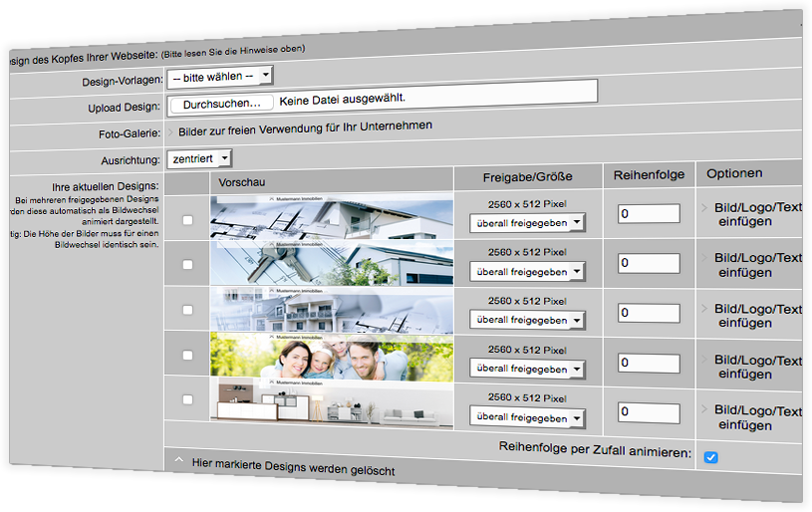812x512 pixels.
Task: Click the Vorschau column header
Action: tap(242, 182)
